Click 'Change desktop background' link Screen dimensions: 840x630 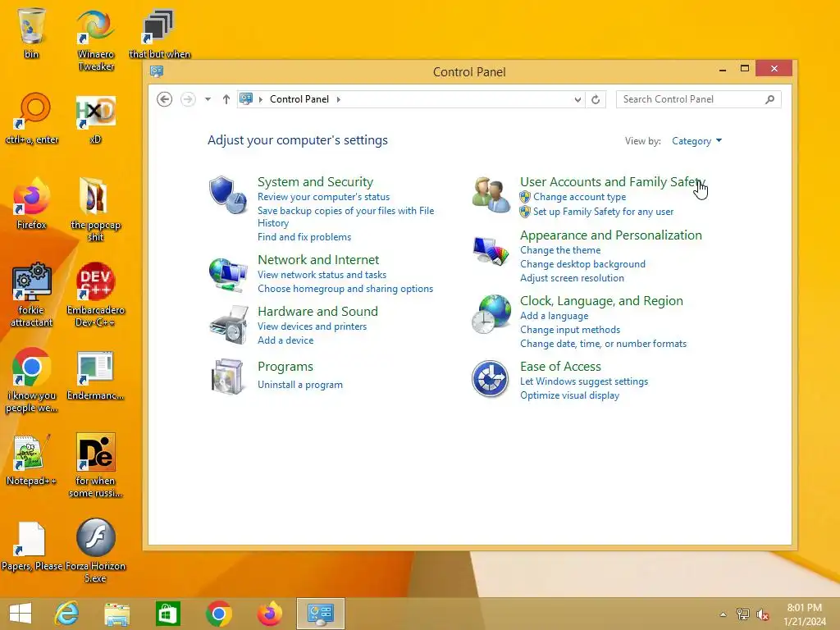(583, 263)
